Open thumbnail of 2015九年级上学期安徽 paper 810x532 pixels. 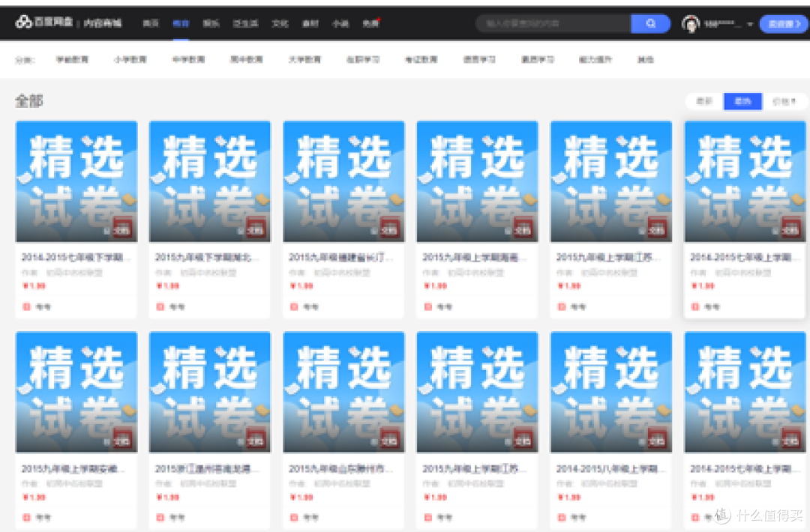(x=76, y=392)
